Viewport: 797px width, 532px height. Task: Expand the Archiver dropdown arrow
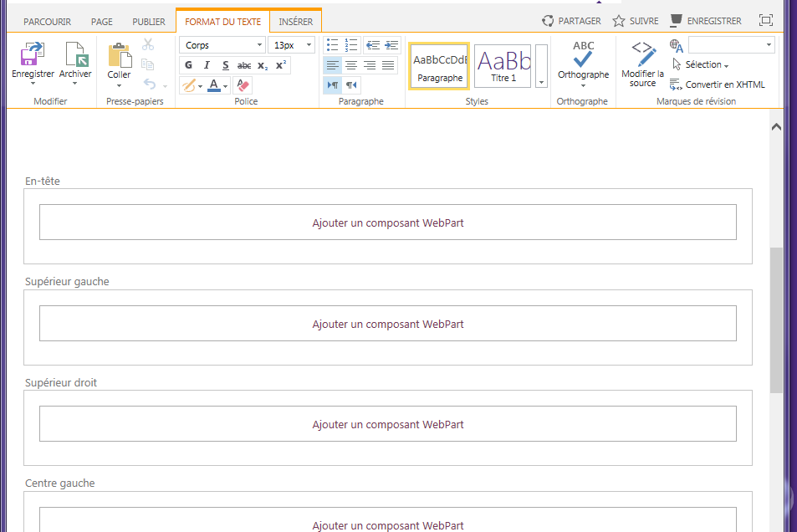pyautogui.click(x=74, y=84)
